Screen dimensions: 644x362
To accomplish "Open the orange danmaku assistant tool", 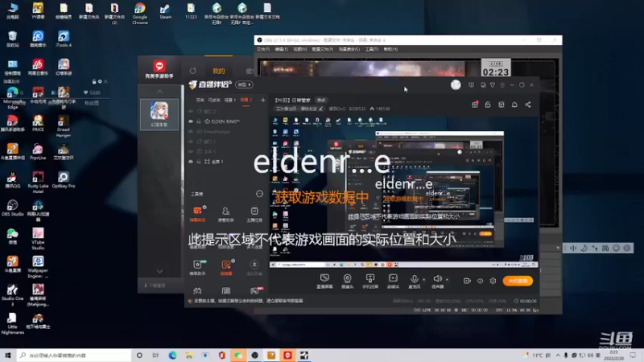I will click(x=197, y=214).
